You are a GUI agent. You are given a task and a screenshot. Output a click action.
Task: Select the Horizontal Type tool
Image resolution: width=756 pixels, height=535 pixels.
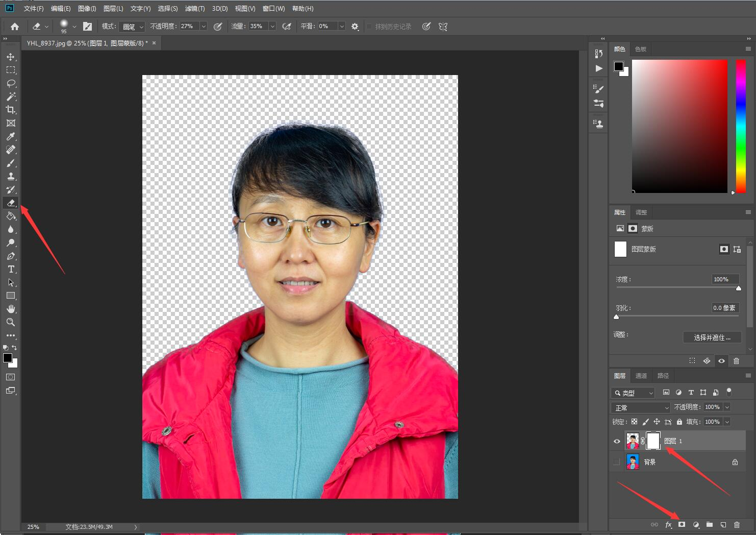11,269
